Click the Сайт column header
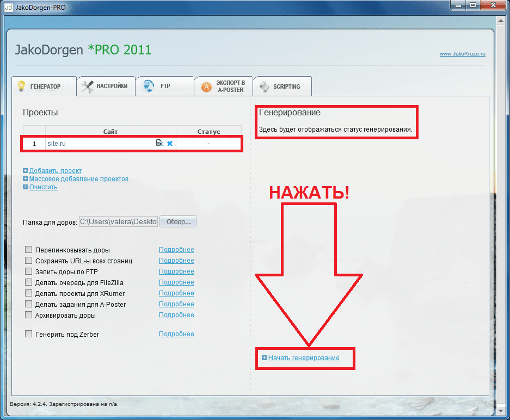 click(x=110, y=131)
